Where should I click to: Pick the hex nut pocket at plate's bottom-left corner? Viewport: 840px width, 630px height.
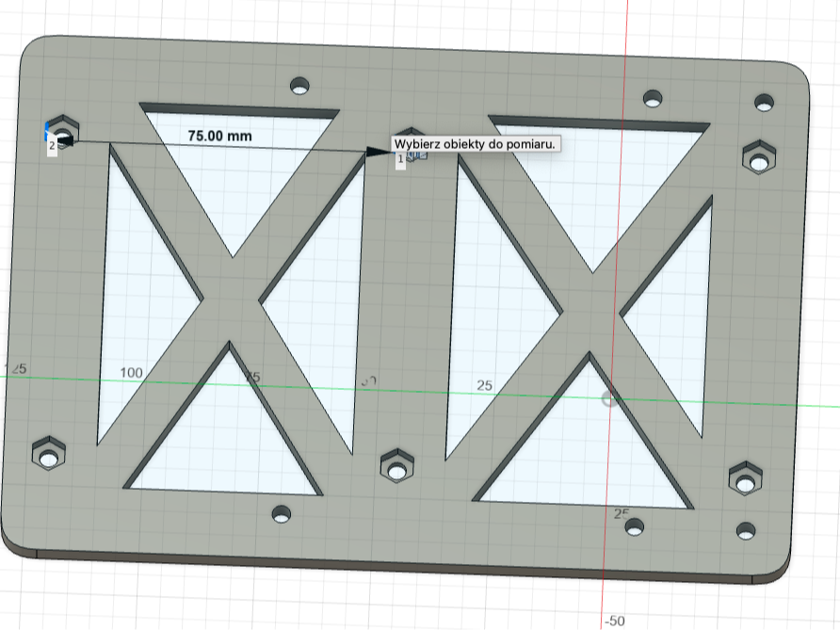(x=49, y=454)
